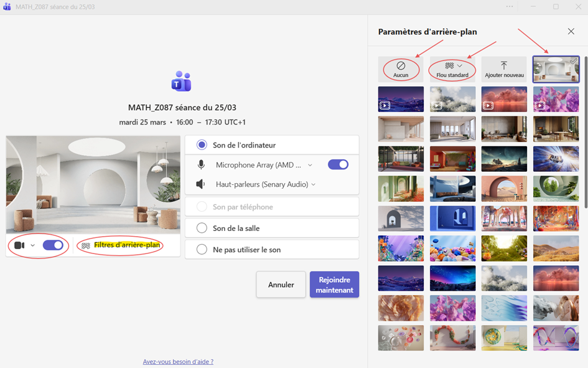Expand the Microphone Array device dropdown

coord(310,165)
